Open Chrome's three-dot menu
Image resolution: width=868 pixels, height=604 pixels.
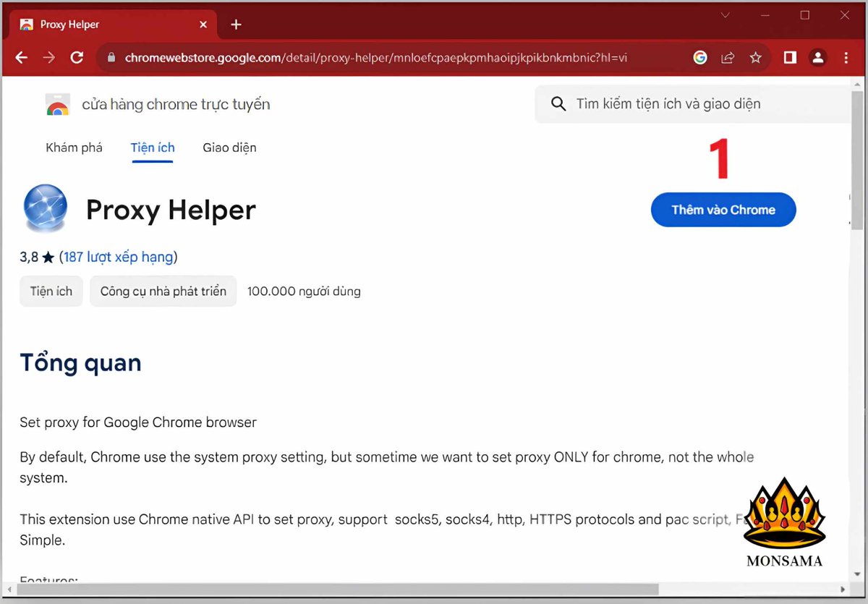[x=846, y=58]
